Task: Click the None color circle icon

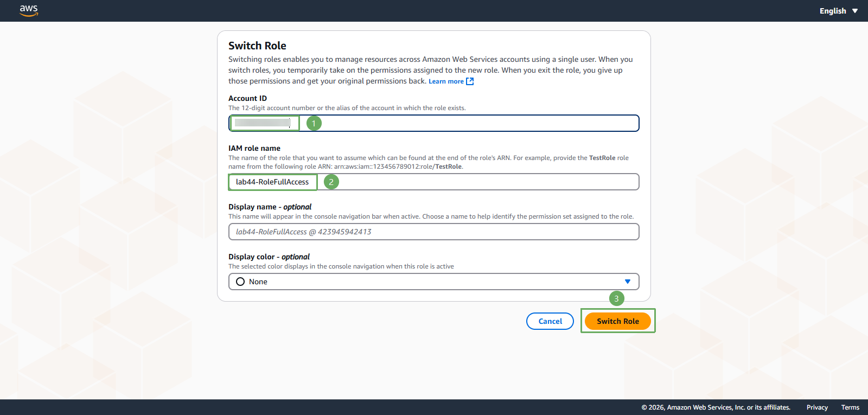Action: (x=240, y=282)
